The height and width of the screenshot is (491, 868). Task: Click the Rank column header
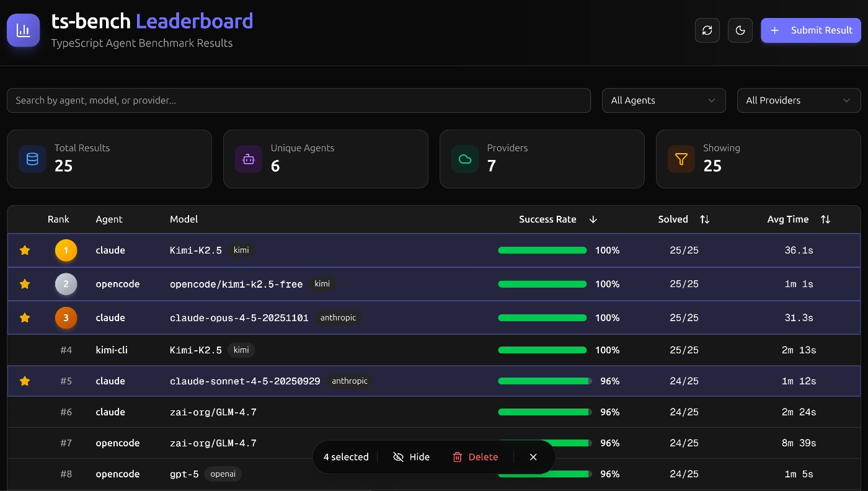(x=58, y=219)
